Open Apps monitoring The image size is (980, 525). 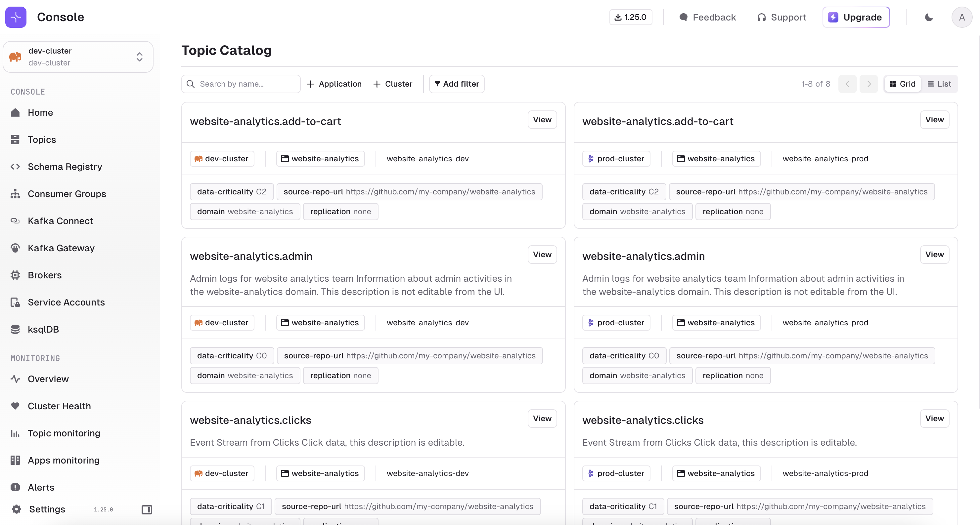pos(64,461)
